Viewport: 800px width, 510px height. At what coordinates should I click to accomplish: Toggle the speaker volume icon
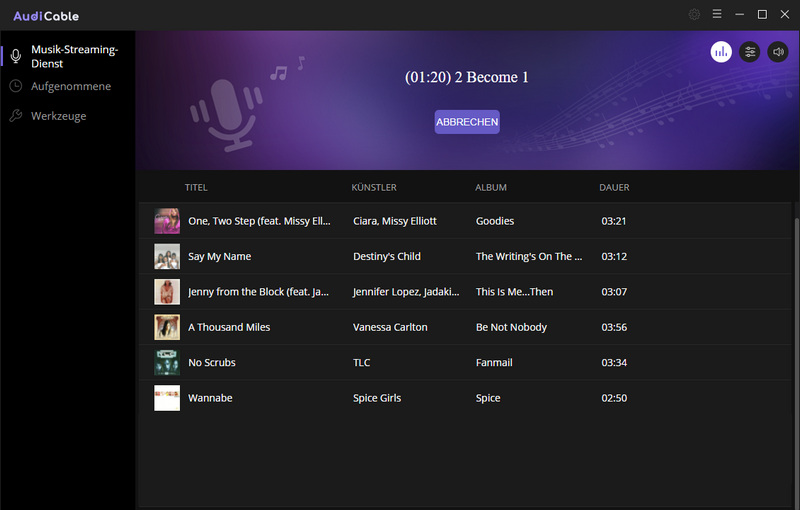(x=777, y=52)
